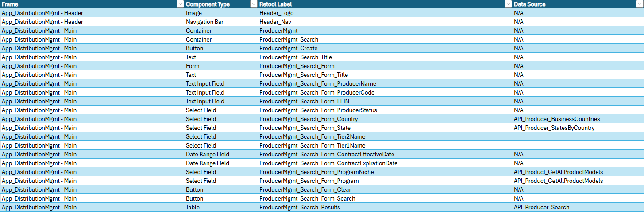
Task: Click the ProducerMgmt_Search_Form_Clear cell
Action: click(x=385, y=189)
